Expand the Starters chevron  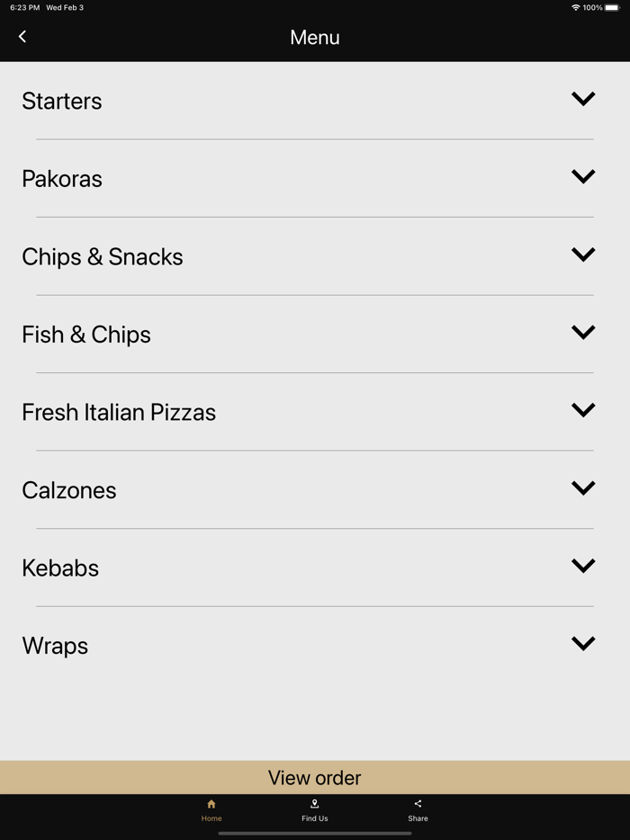583,99
